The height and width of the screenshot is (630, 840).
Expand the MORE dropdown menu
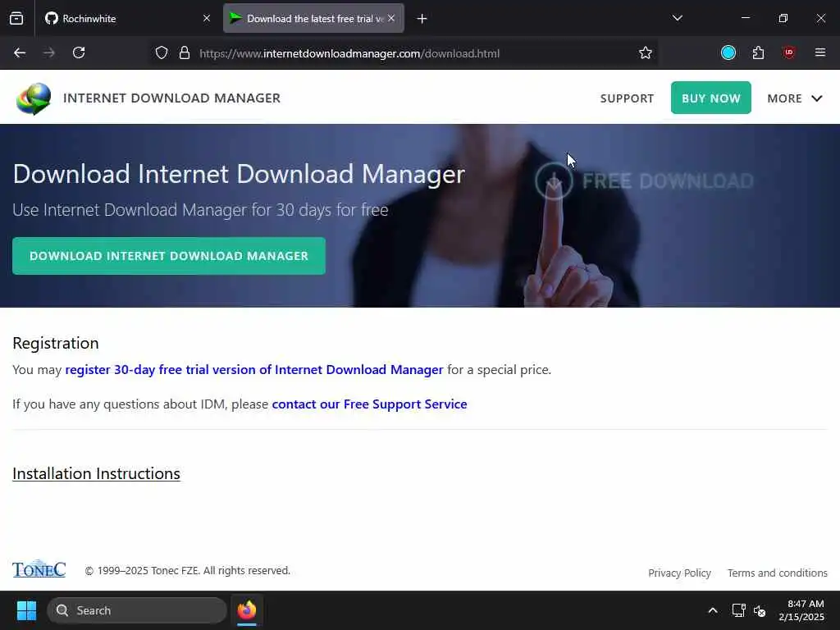[x=794, y=98]
